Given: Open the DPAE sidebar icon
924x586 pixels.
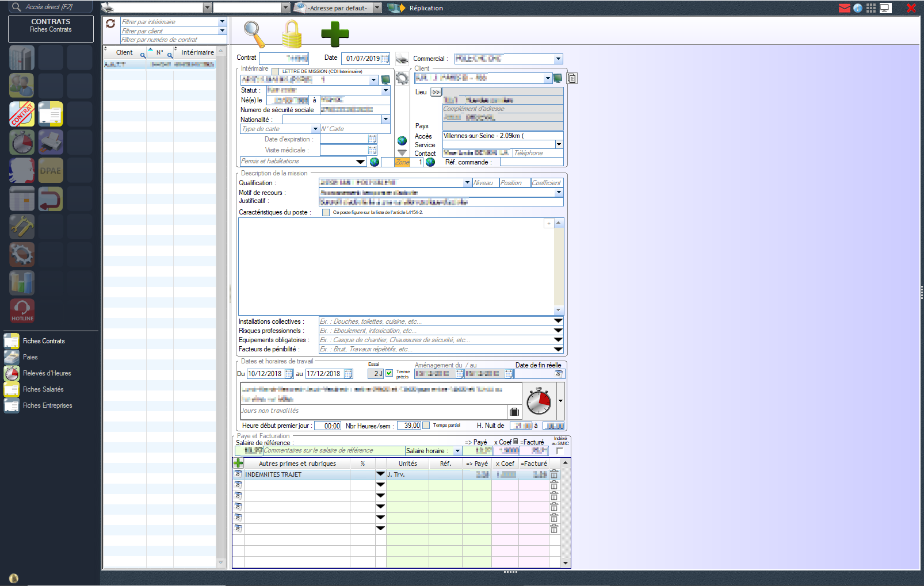Looking at the screenshot, I should click(x=51, y=171).
